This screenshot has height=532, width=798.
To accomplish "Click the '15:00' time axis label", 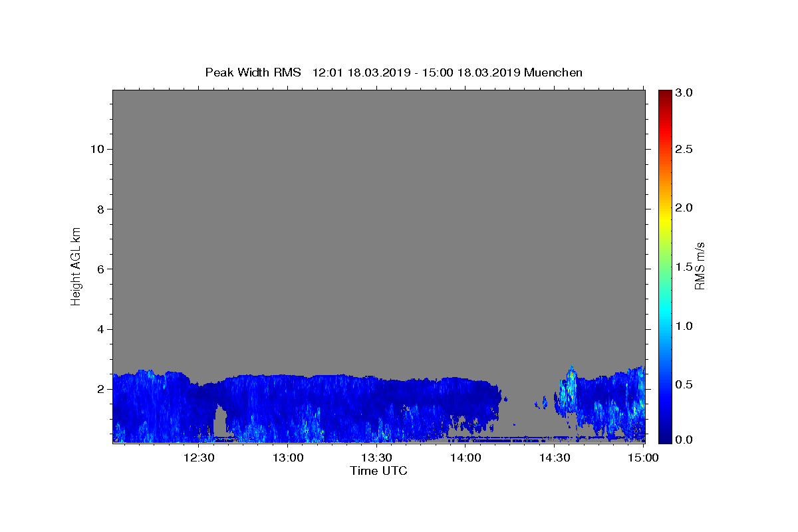I will [644, 458].
